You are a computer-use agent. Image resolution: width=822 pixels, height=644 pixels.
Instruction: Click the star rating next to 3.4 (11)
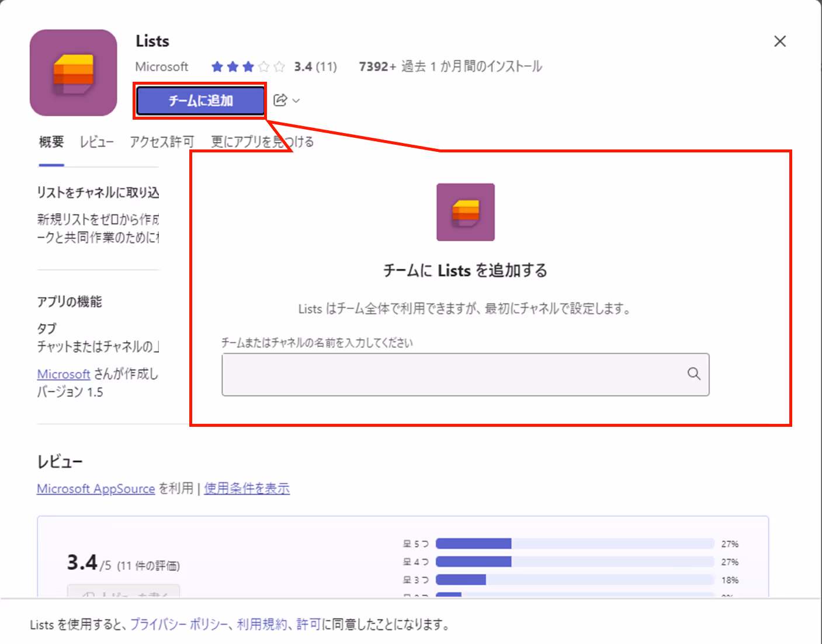pyautogui.click(x=248, y=67)
